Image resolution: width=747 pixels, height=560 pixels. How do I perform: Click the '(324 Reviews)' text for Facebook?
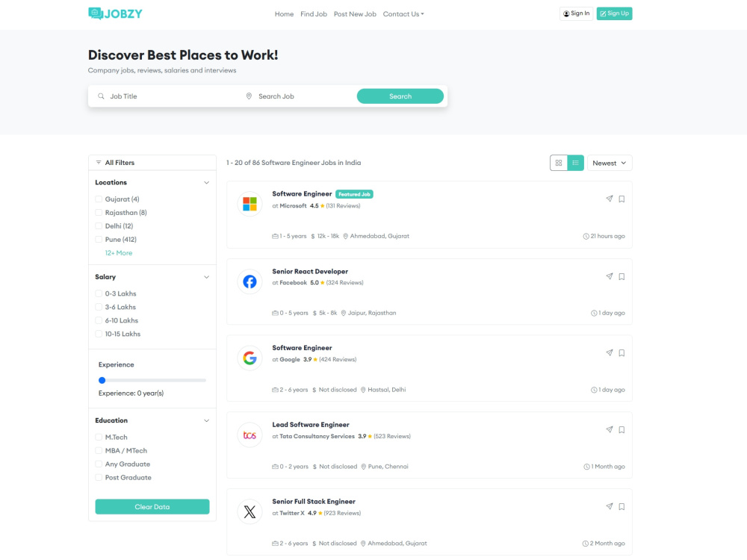(x=344, y=283)
